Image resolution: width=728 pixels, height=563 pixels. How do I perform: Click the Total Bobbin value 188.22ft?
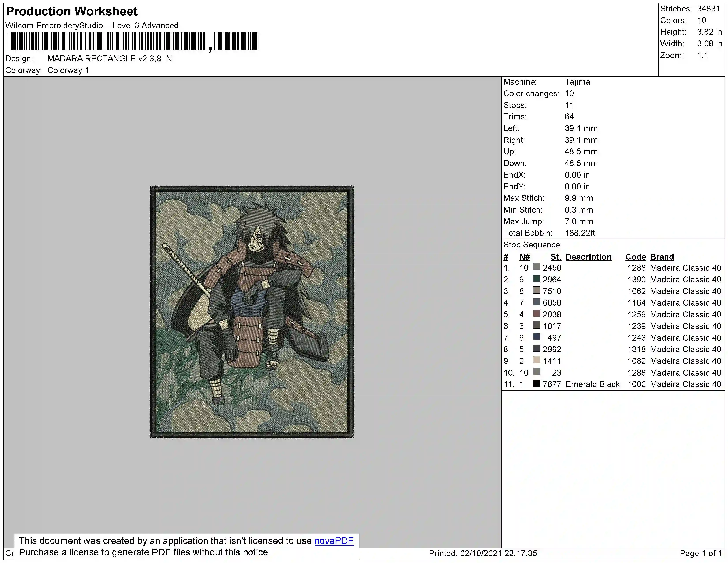580,233
